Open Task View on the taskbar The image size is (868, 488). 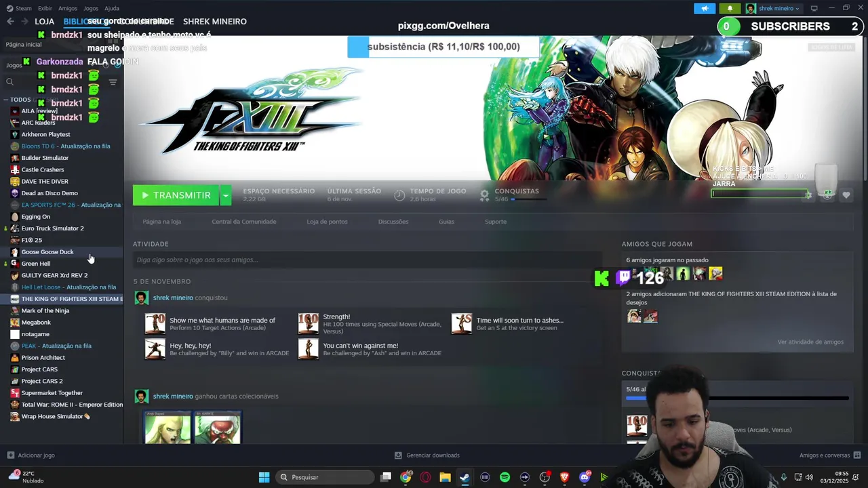coord(385,477)
